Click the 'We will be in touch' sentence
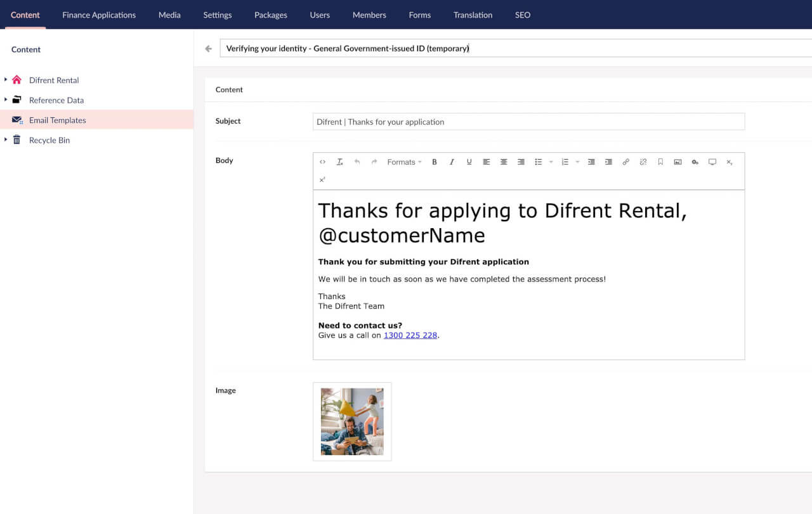The height and width of the screenshot is (514, 812). (x=462, y=279)
